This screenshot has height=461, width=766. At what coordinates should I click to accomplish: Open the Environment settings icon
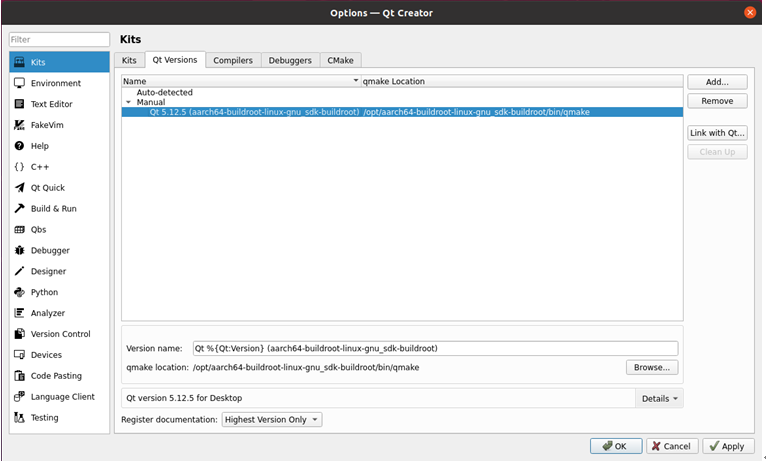click(20, 83)
